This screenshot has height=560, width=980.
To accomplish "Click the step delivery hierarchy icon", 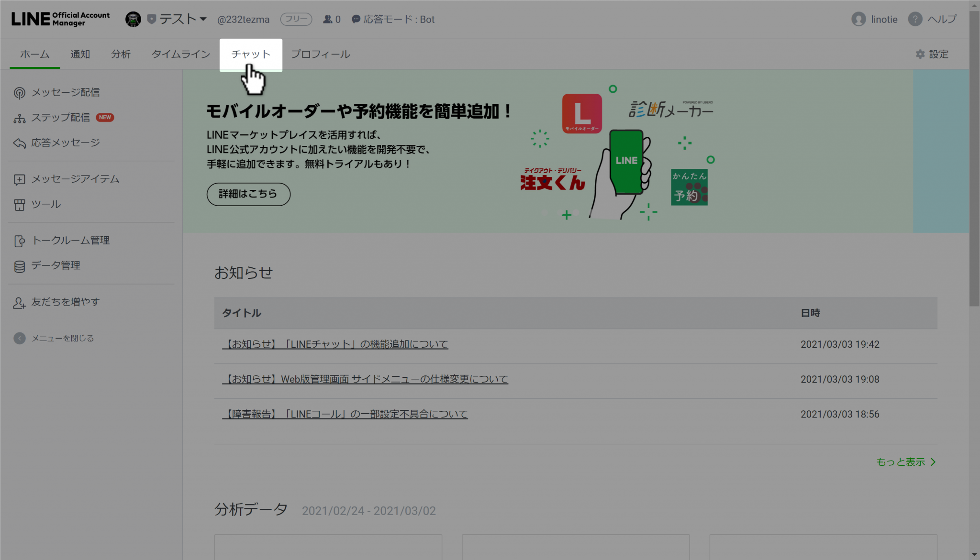I will tap(19, 118).
